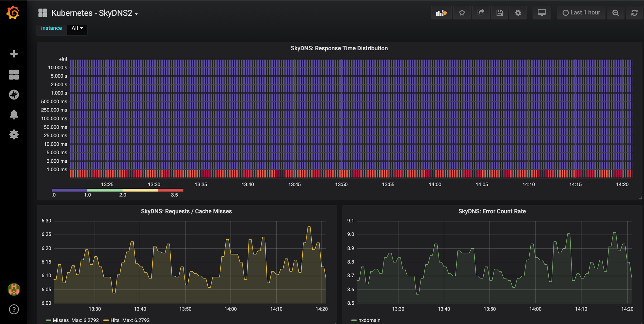Toggle the Misses series in Cache Misses legend
This screenshot has height=324, width=644.
61,320
